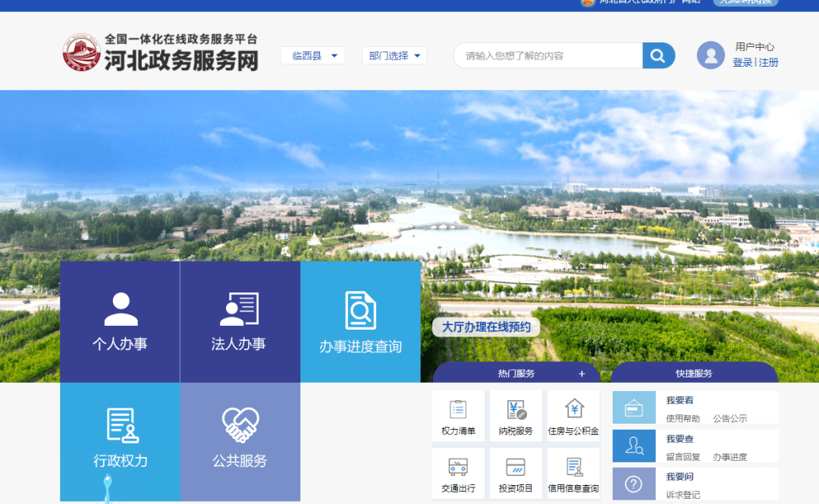Focus the search input field
The width and height of the screenshot is (819, 504).
(548, 56)
